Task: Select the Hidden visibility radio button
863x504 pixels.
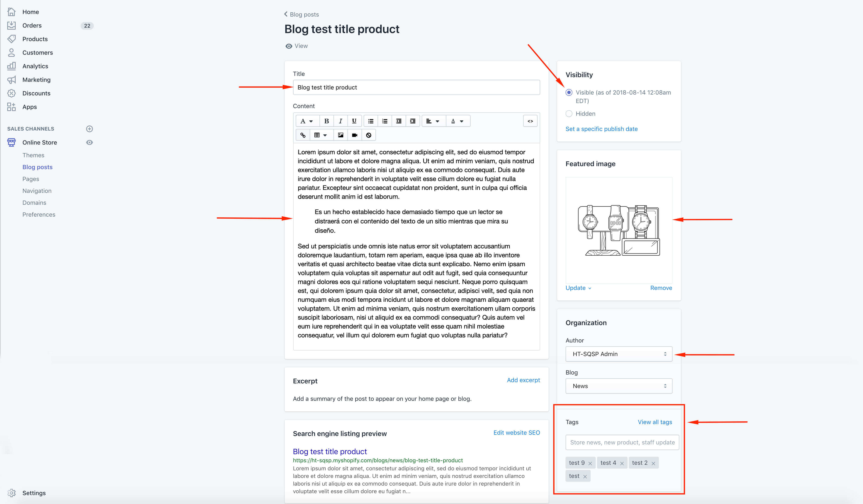Action: click(569, 114)
